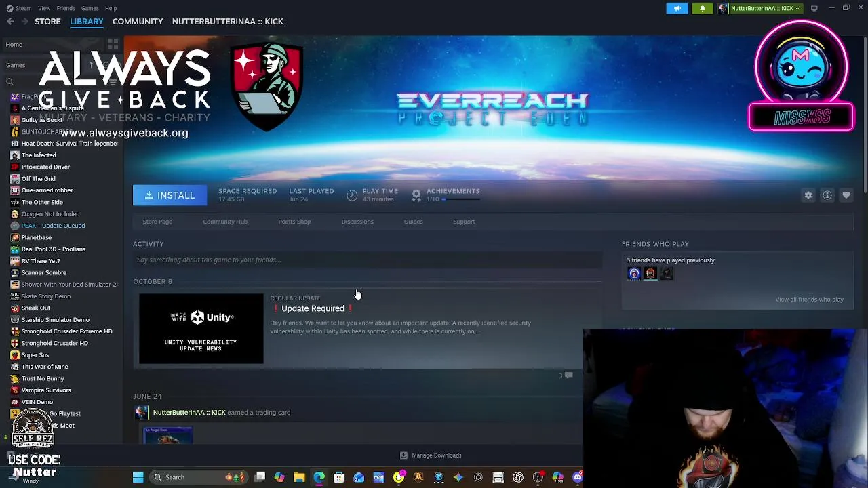This screenshot has height=488, width=868.
Task: Open the Guides link
Action: coord(413,222)
